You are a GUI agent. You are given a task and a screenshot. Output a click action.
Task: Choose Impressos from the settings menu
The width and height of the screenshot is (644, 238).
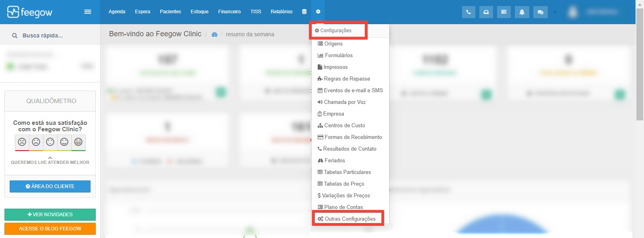pyautogui.click(x=350, y=67)
